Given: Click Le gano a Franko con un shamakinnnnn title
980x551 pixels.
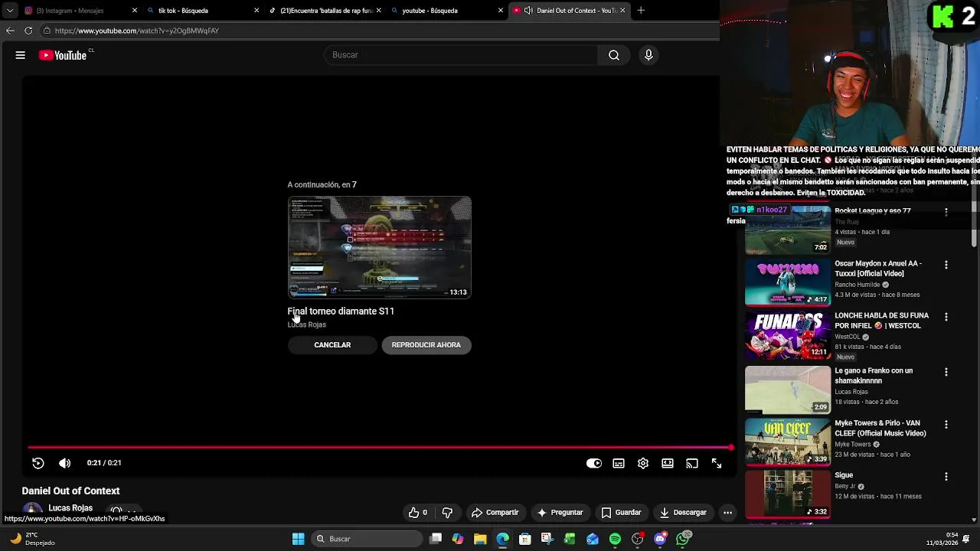Looking at the screenshot, I should (874, 376).
